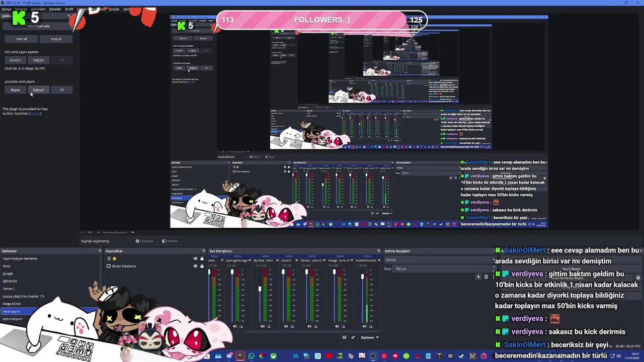The width and height of the screenshot is (644, 362).
Task: Open the Paneller menu
Action: pos(55,9)
